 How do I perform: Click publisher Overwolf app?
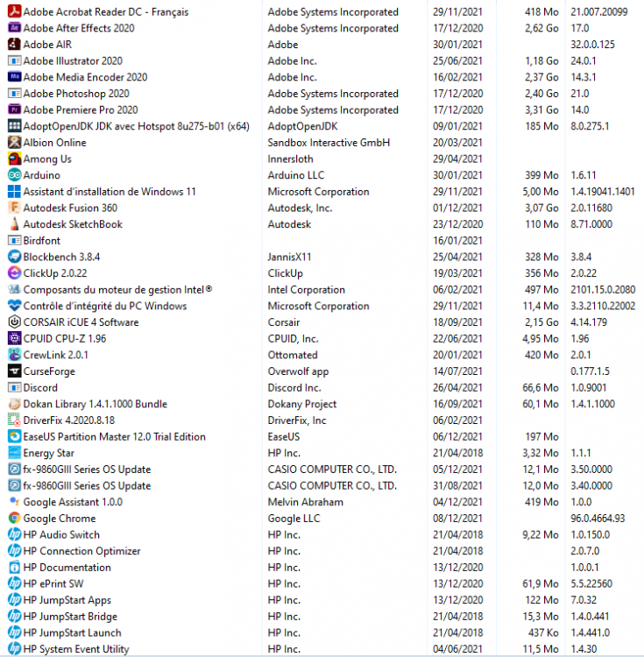(298, 371)
